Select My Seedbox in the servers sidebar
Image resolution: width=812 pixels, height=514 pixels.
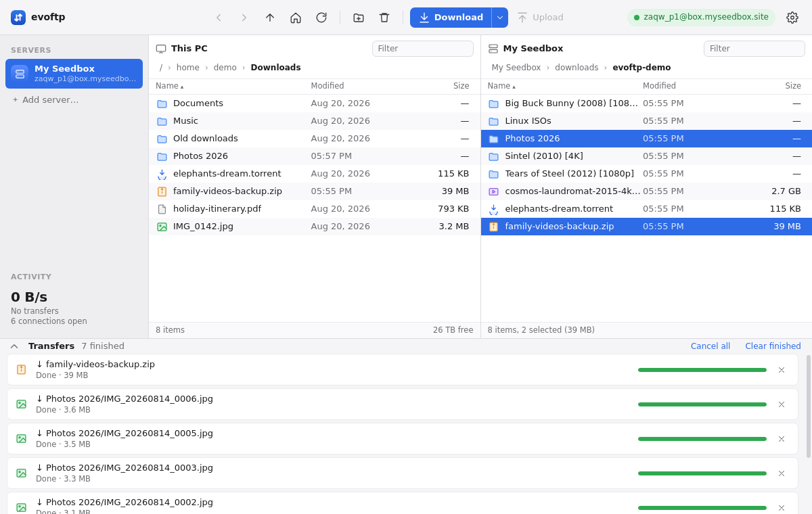74,74
